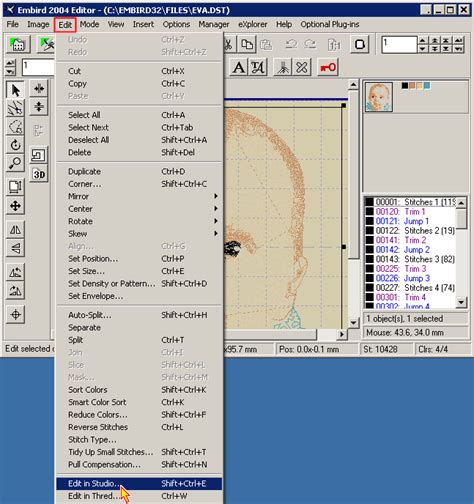Choose Set Density or Pattern...

coord(139,284)
